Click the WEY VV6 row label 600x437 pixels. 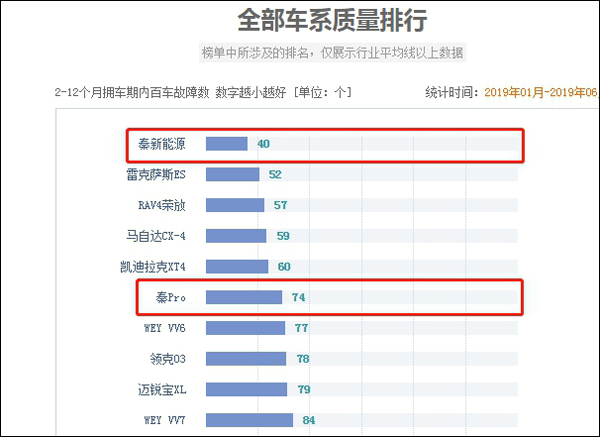pos(165,328)
